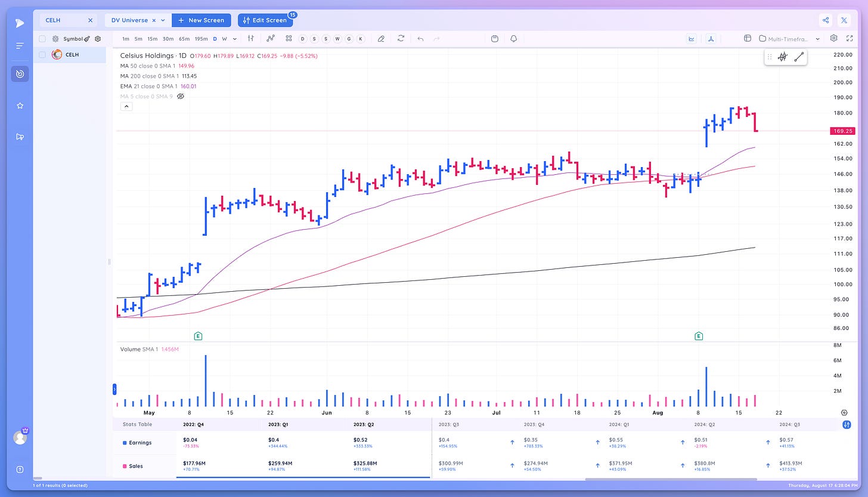Click the CELH symbol row
This screenshot has height=497, width=868.
pos(69,54)
